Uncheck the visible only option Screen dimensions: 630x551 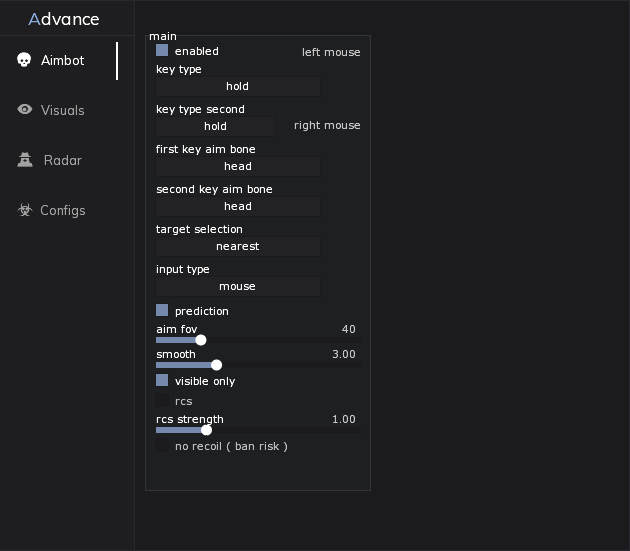click(x=162, y=381)
